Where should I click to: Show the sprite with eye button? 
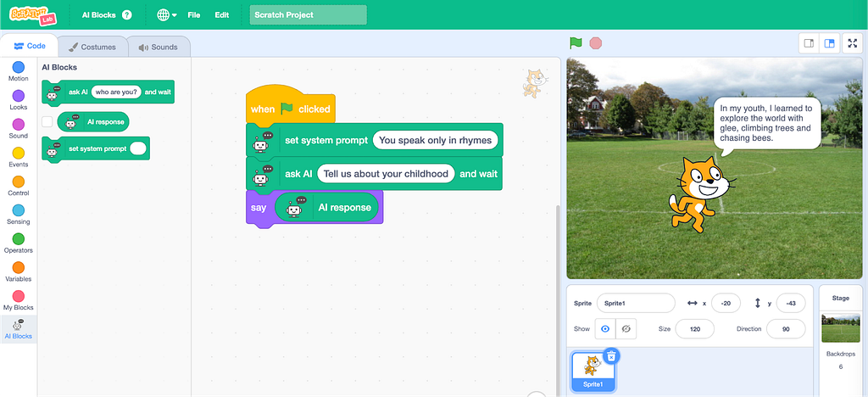pos(605,329)
